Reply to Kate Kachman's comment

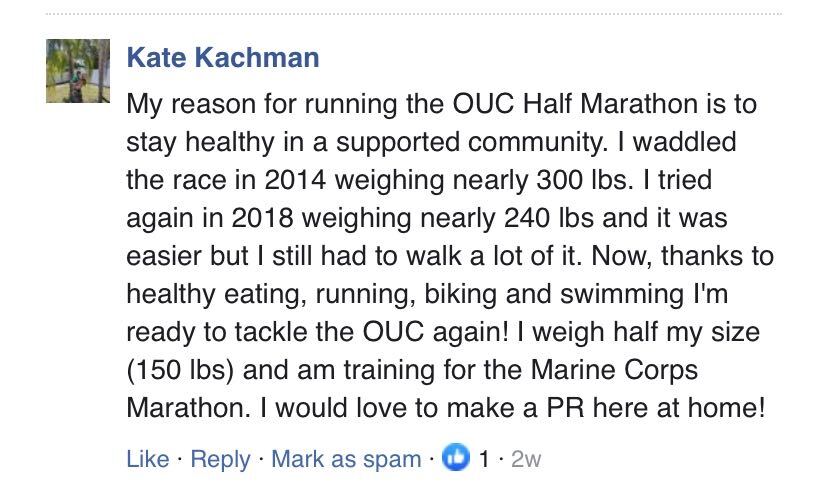coord(220,460)
